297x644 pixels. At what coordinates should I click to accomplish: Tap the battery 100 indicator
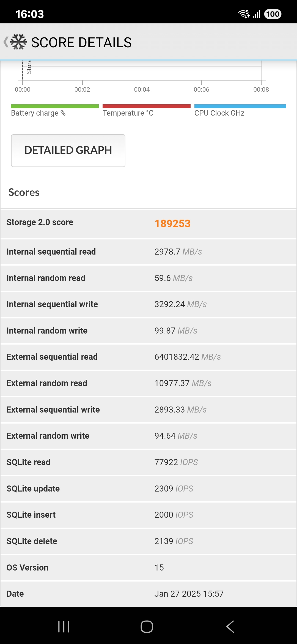(273, 14)
